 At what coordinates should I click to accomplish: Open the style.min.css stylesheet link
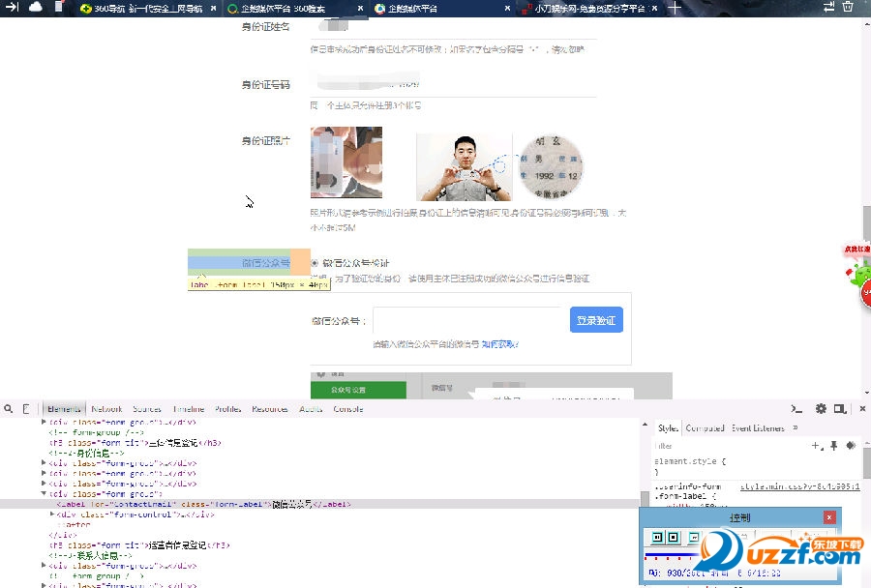[799, 486]
